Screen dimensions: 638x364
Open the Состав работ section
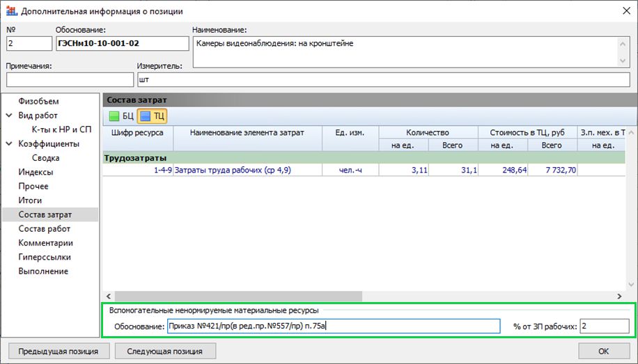[44, 228]
